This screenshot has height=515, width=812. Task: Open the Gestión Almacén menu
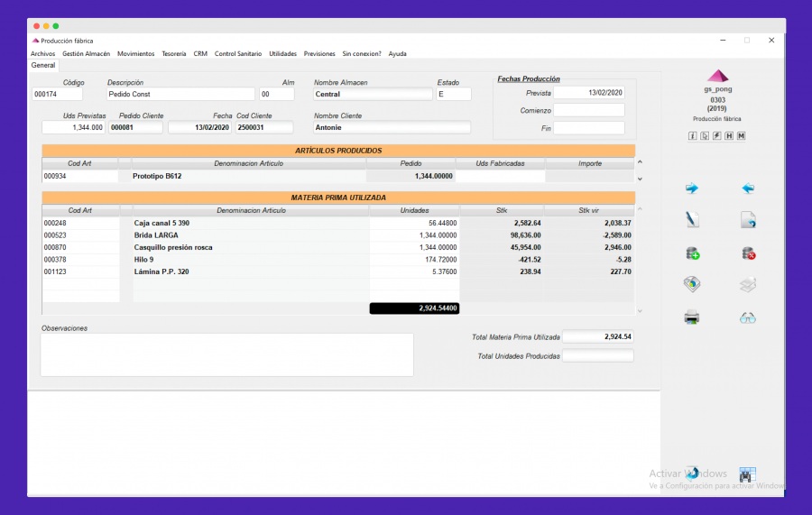[86, 54]
